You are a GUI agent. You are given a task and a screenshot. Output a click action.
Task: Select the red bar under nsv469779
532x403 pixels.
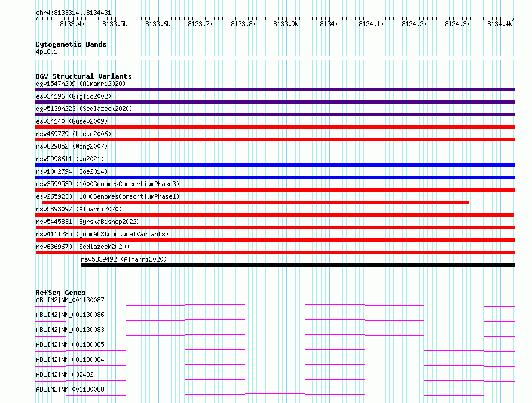pos(275,140)
